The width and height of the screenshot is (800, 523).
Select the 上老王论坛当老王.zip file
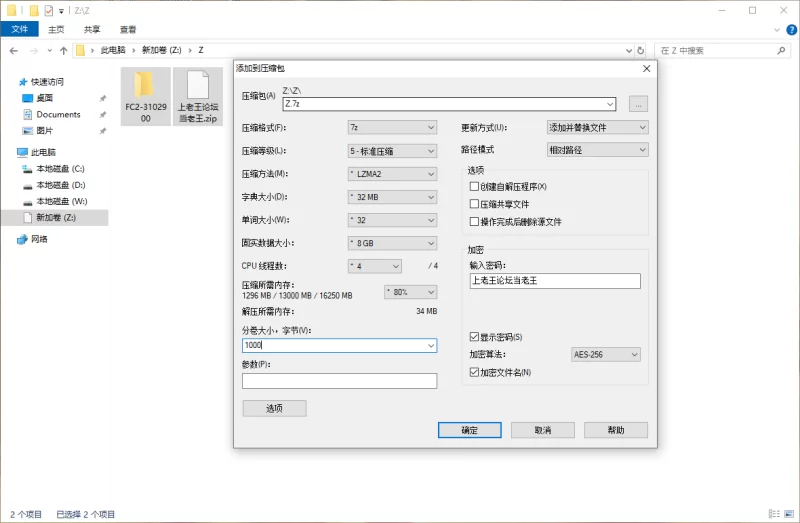(x=198, y=96)
